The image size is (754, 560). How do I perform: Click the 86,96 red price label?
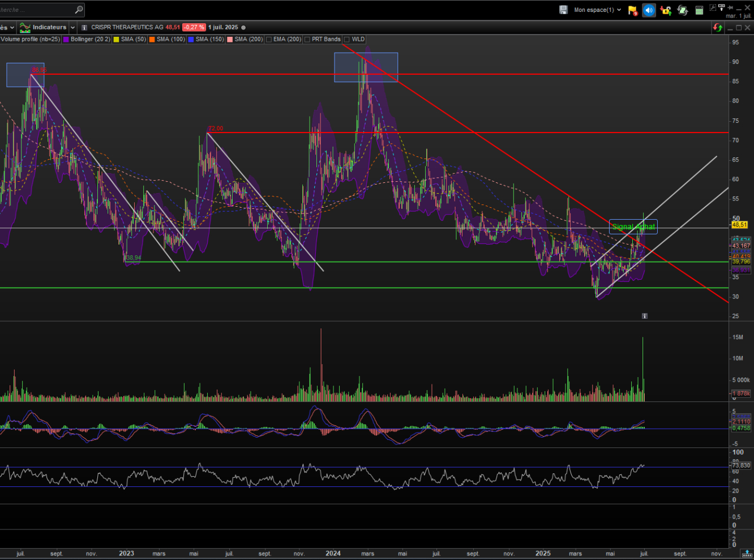click(39, 70)
